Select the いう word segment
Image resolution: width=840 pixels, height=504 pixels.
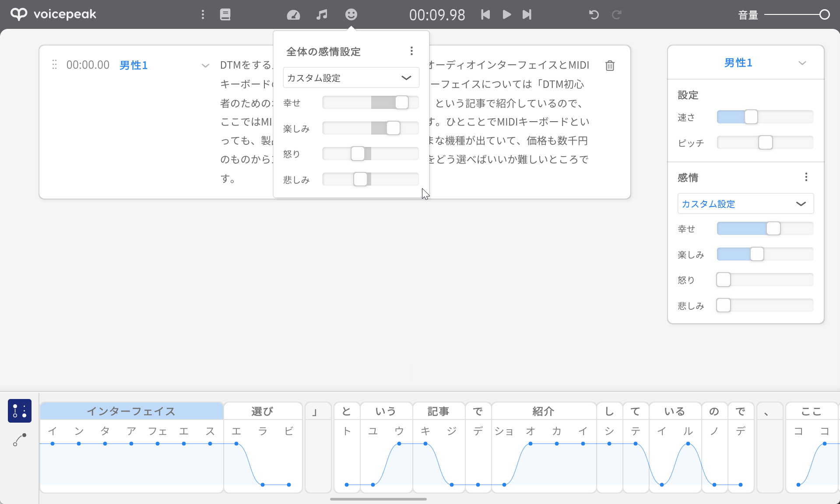pos(386,411)
